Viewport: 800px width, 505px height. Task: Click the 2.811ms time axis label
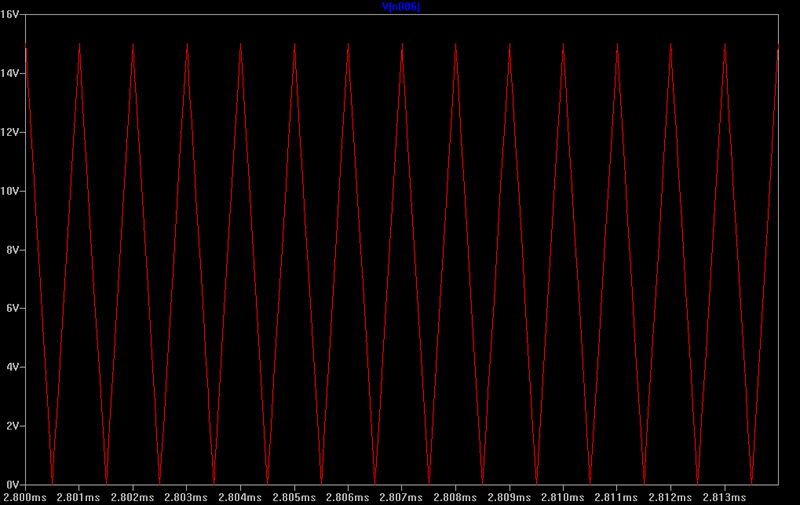617,497
